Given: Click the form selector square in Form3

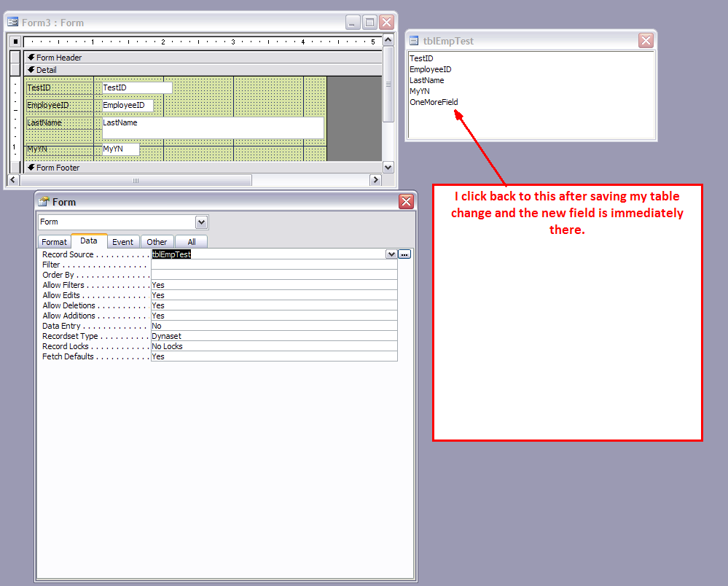Looking at the screenshot, I should click(15, 42).
